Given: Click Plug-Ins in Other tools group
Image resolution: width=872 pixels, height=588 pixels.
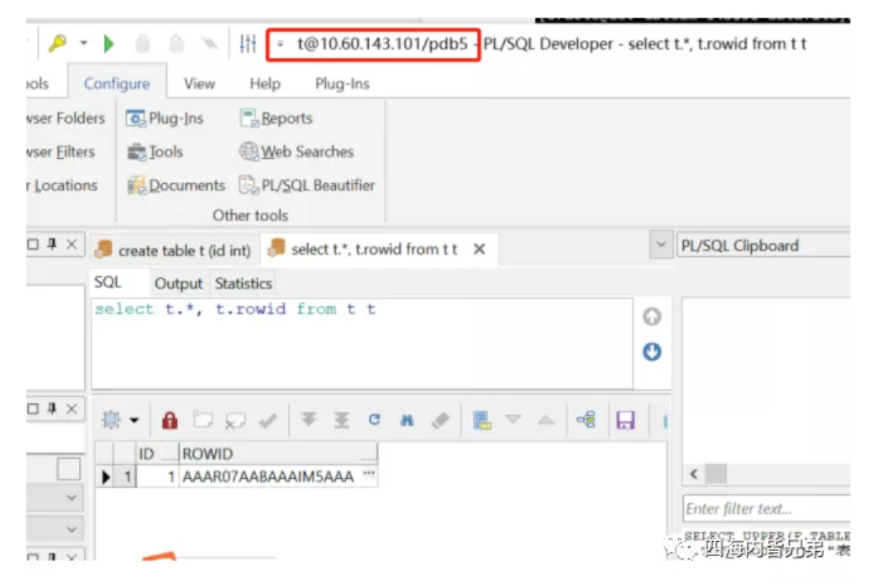Looking at the screenshot, I should tap(165, 118).
